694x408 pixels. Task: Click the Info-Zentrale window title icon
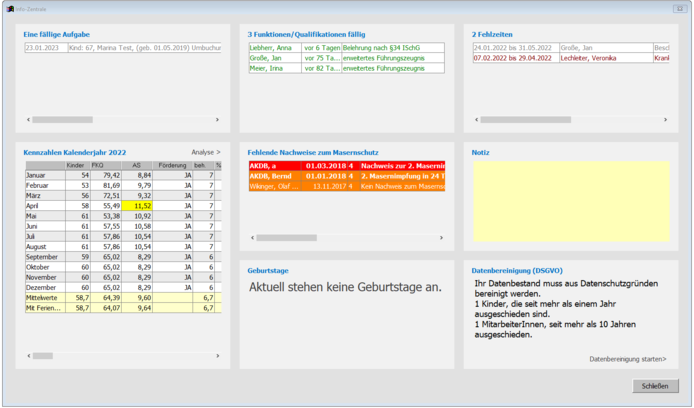[x=7, y=7]
